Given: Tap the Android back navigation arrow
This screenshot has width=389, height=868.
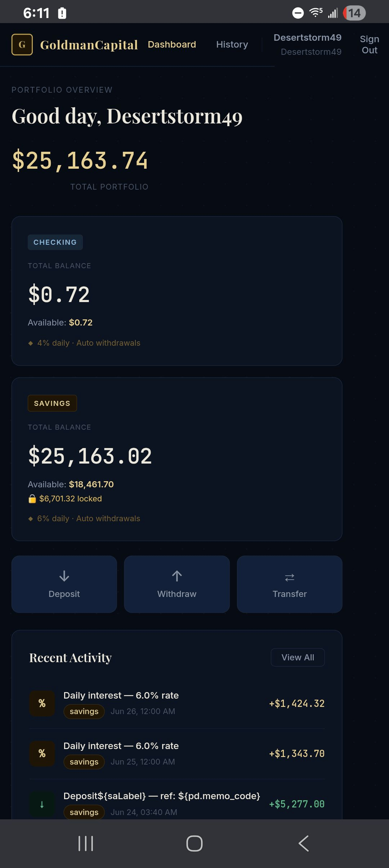Looking at the screenshot, I should [304, 843].
